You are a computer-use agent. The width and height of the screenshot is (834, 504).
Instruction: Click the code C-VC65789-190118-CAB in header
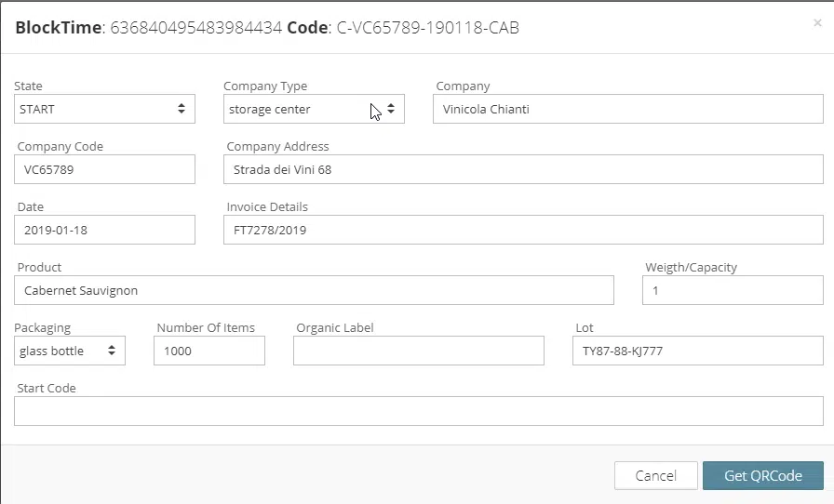(x=428, y=28)
